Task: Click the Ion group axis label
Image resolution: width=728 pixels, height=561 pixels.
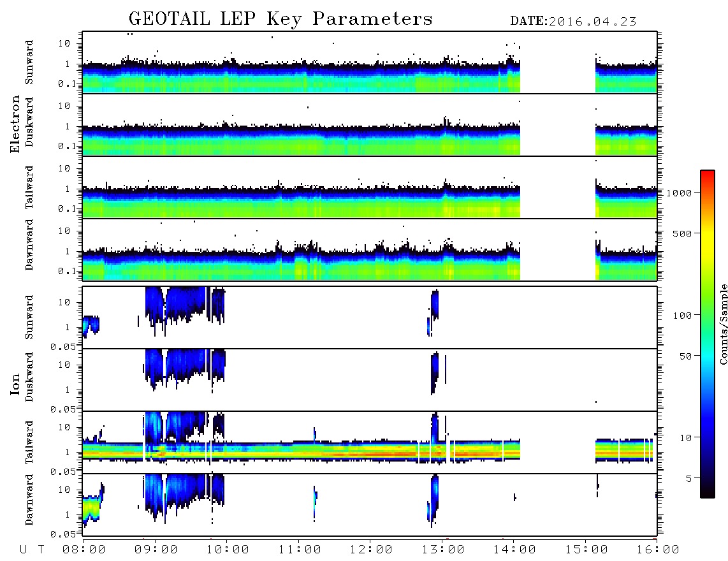Action: [x=15, y=384]
